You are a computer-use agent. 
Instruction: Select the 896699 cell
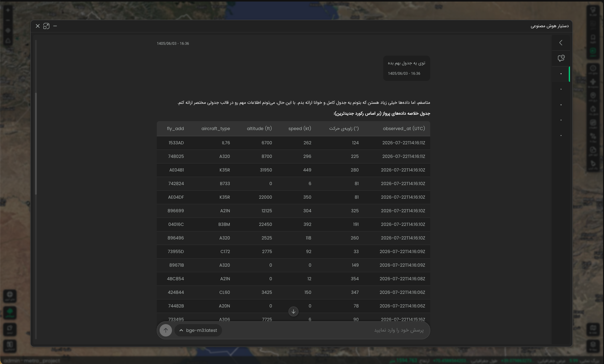click(176, 211)
